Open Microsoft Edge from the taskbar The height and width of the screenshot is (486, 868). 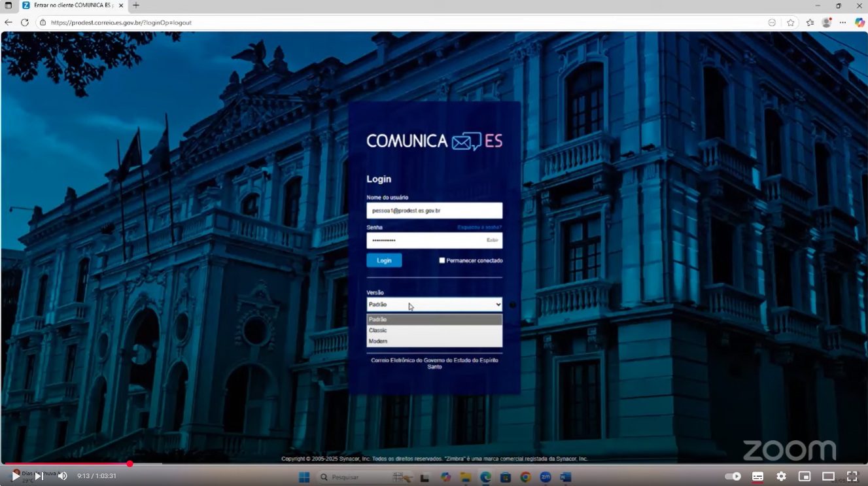point(485,477)
